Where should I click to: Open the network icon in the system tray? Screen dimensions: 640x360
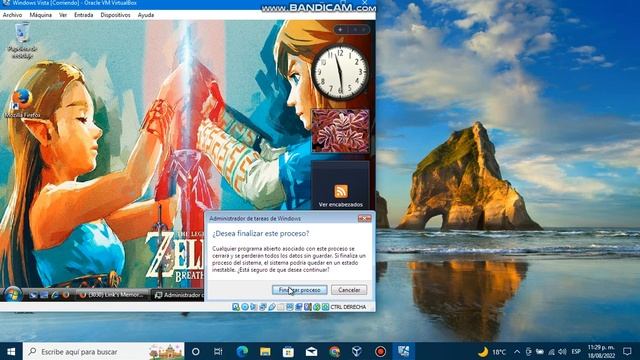[x=551, y=351]
